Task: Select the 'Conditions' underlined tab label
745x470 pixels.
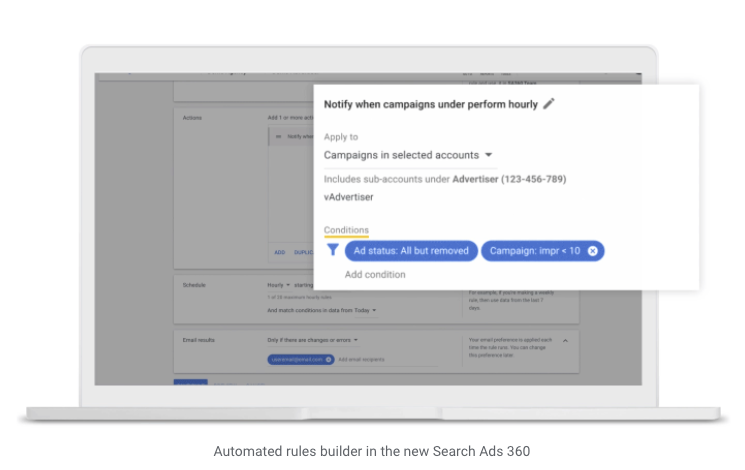Action: tap(345, 230)
